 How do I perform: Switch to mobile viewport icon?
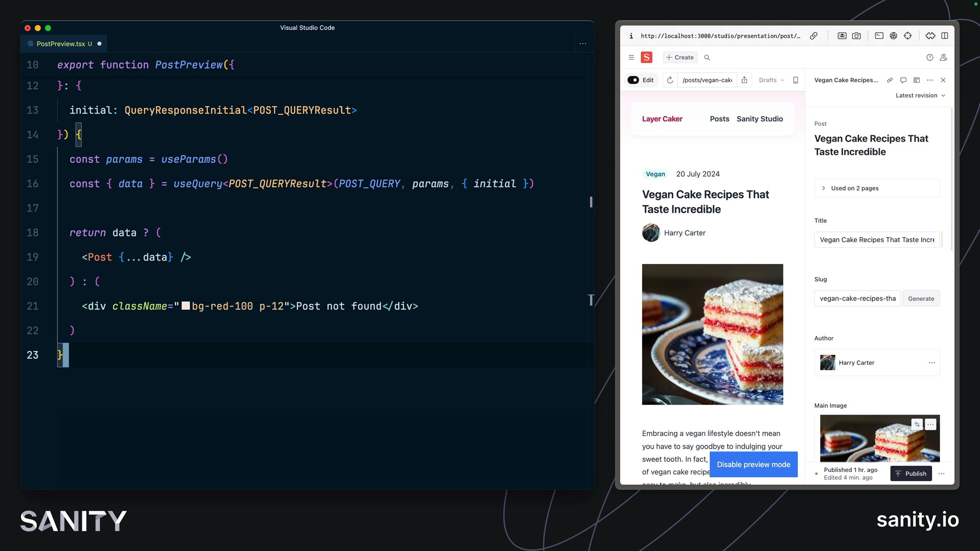(x=796, y=80)
